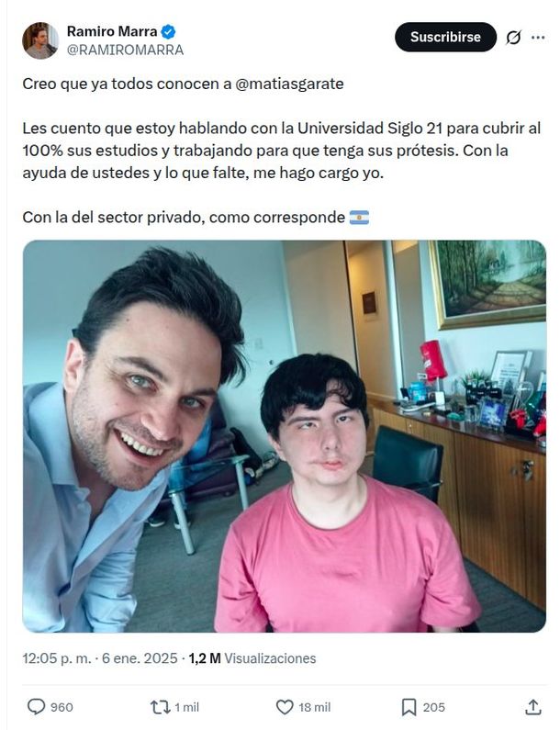
Task: Open the profile avatar of the tweet's author
Action: [x=40, y=40]
